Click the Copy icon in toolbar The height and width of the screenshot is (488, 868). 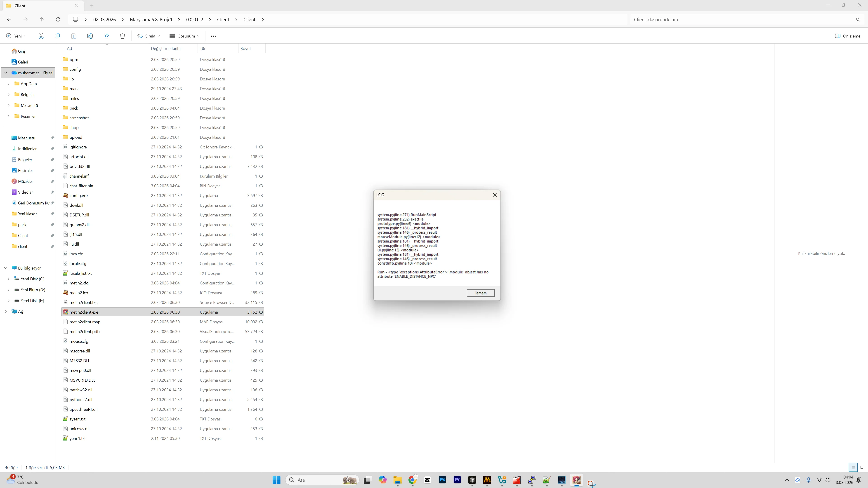[57, 36]
